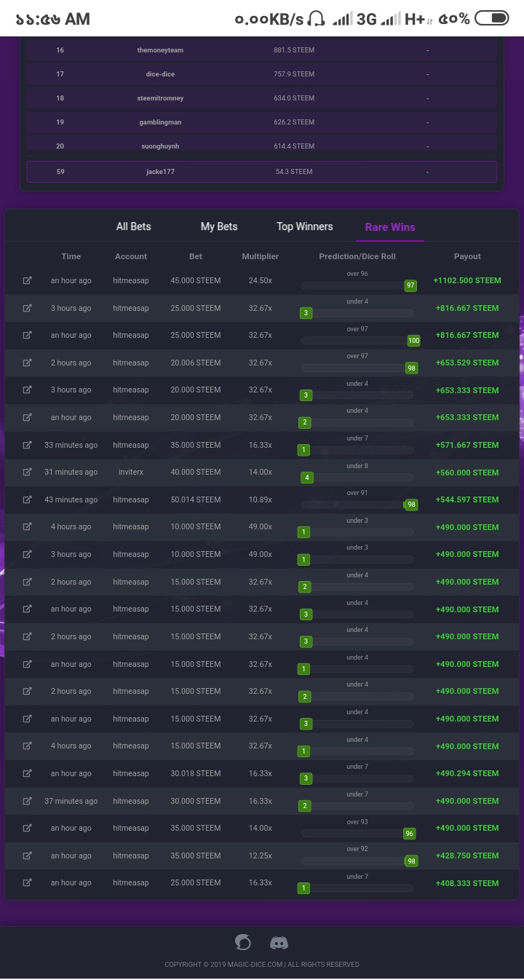
Task: Open the inviterx account link
Action: tap(131, 472)
